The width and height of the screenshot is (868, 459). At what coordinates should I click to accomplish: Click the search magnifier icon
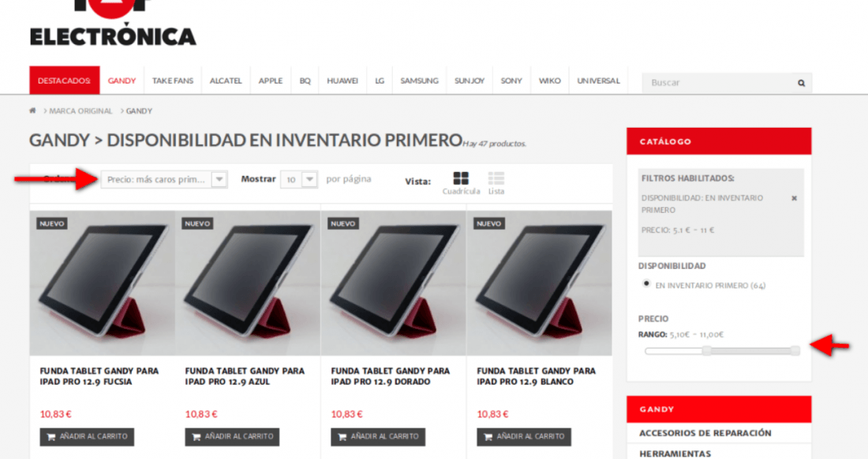click(801, 83)
